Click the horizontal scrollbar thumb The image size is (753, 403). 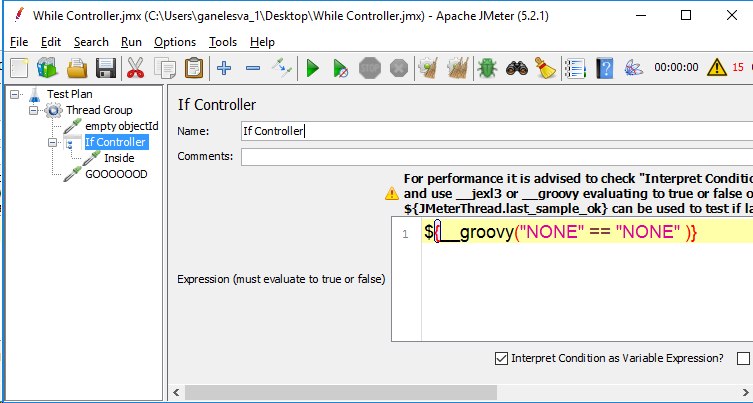click(x=341, y=392)
